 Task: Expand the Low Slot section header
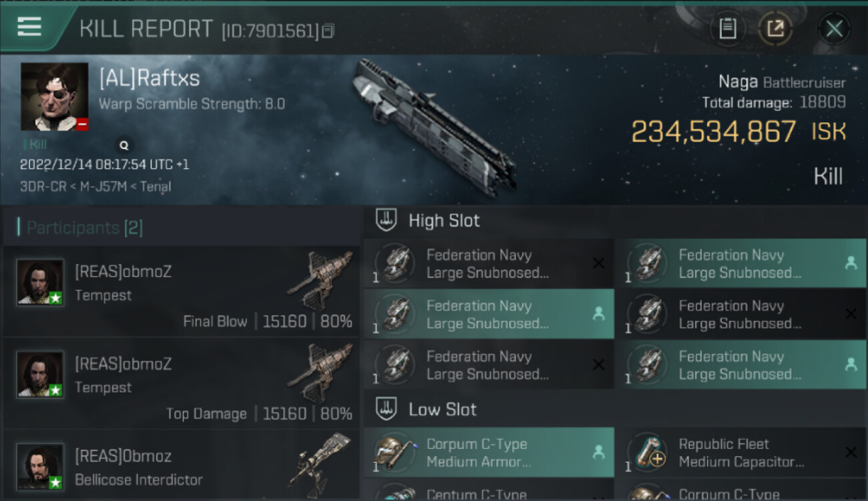[443, 409]
